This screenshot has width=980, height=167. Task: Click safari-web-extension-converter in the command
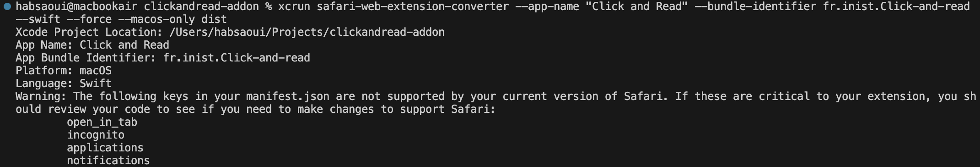coord(413,6)
